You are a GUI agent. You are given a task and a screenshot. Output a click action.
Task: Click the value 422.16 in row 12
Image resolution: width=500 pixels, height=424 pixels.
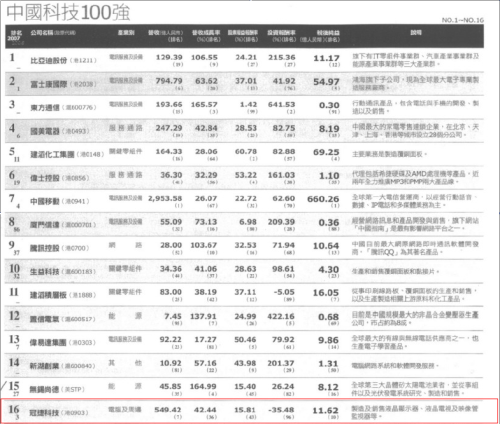(x=281, y=316)
